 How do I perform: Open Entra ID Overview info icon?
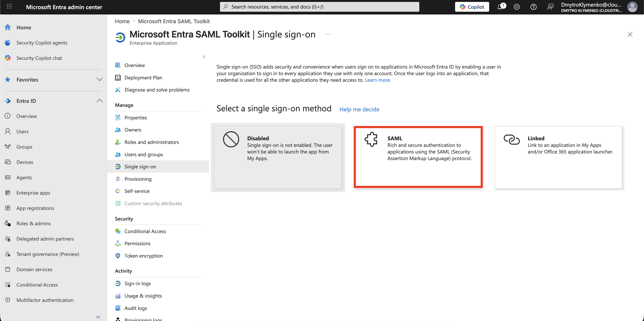tap(8, 116)
